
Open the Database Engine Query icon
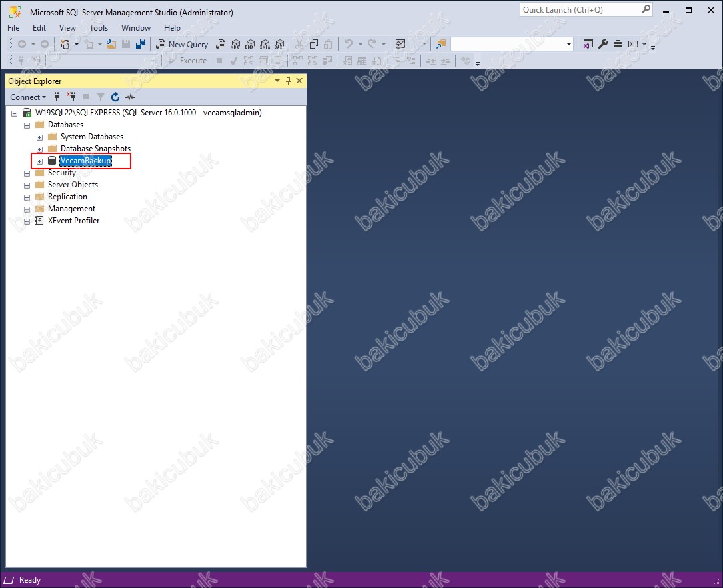pos(221,44)
